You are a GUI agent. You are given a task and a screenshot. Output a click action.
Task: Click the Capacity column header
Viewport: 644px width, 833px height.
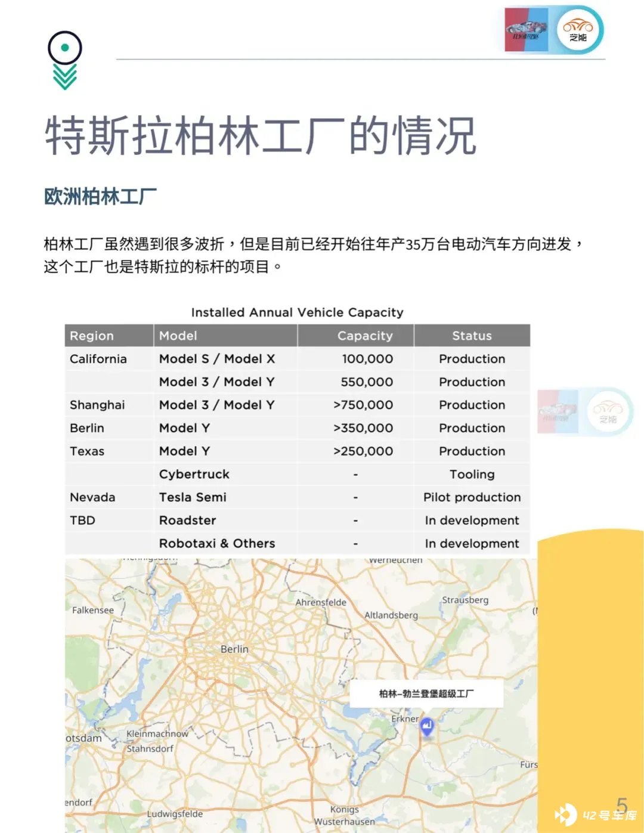click(365, 336)
